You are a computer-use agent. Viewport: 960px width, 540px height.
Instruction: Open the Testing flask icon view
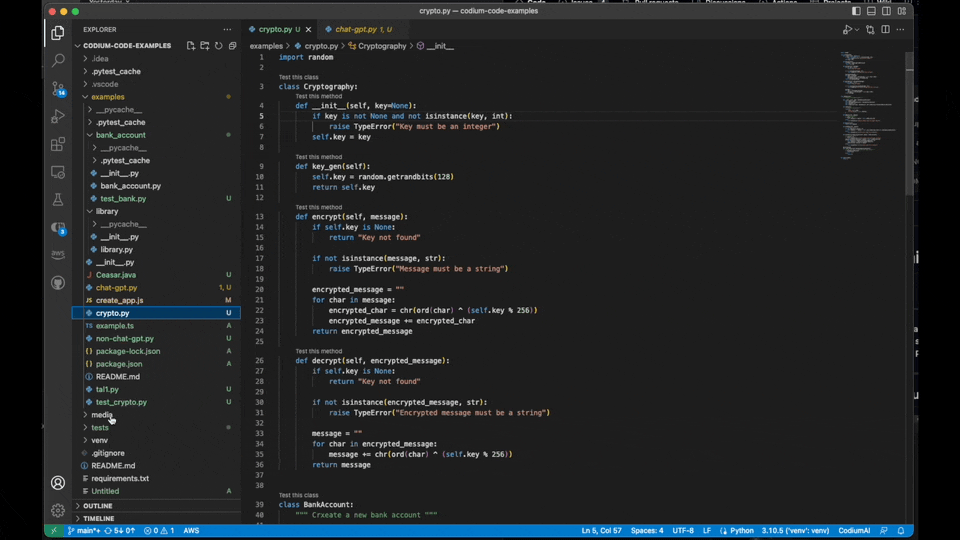58,200
